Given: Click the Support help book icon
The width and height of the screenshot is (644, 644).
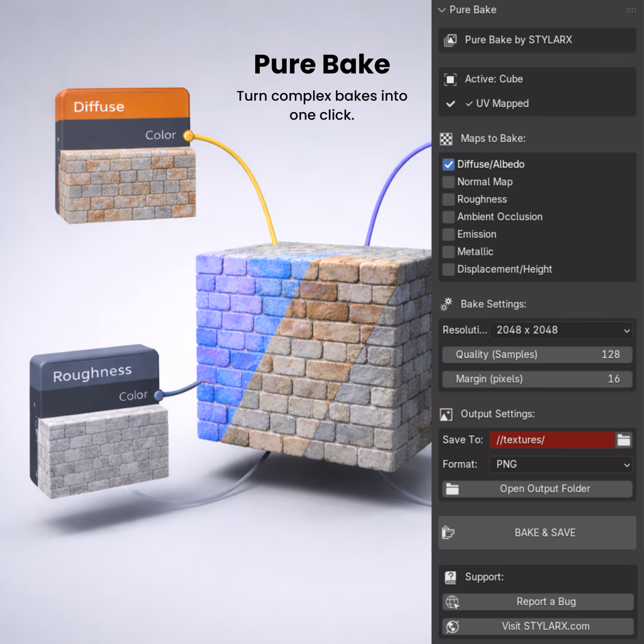Looking at the screenshot, I should pyautogui.click(x=450, y=577).
